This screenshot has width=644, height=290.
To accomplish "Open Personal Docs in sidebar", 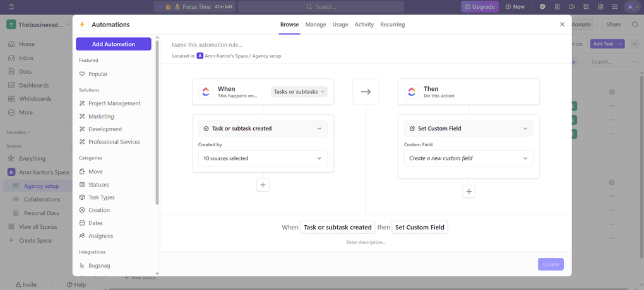I will pos(41,213).
